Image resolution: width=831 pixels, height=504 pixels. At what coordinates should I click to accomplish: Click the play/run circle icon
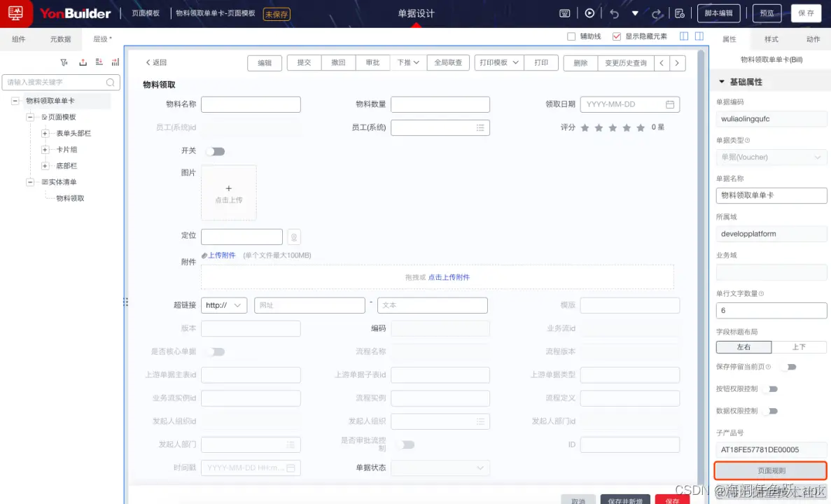click(x=589, y=13)
